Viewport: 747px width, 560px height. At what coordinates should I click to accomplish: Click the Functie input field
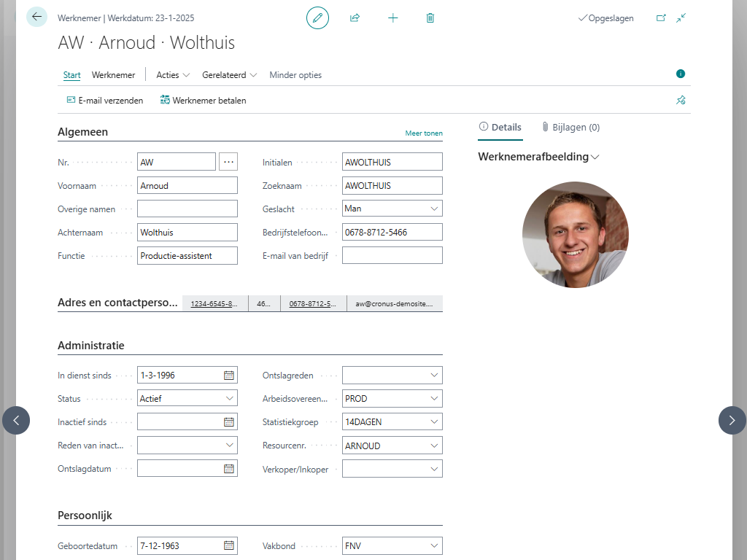187,255
